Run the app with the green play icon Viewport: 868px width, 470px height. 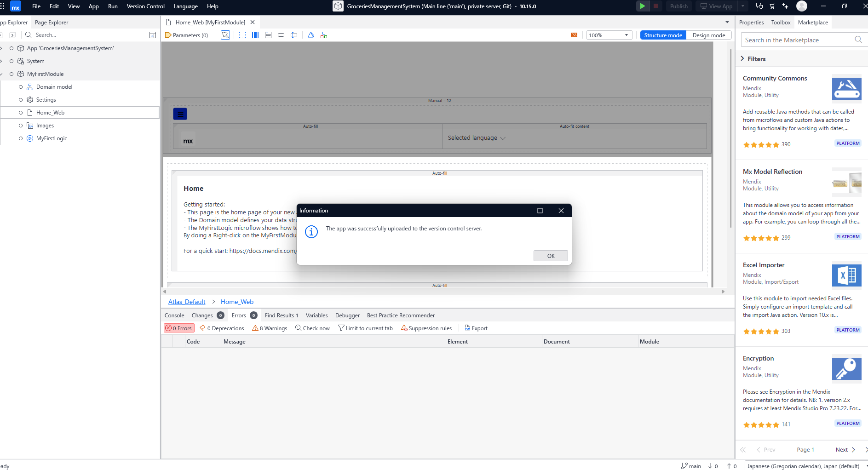[642, 6]
